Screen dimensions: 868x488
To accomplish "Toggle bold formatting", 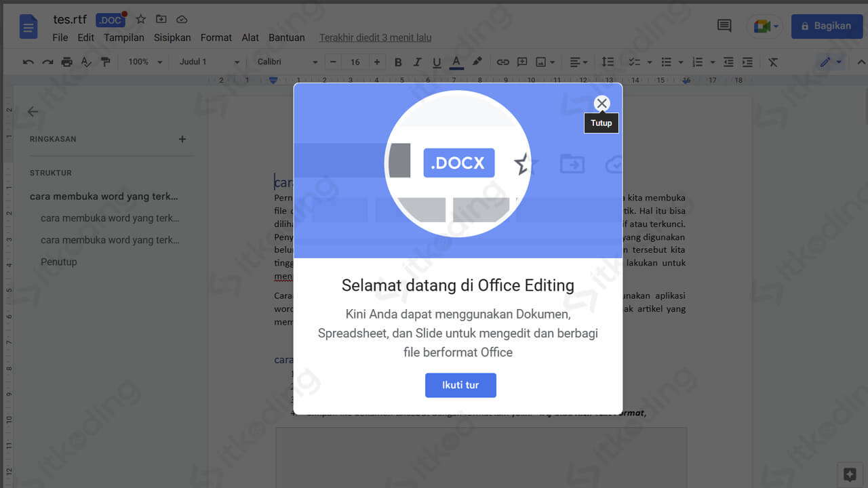I will 398,62.
